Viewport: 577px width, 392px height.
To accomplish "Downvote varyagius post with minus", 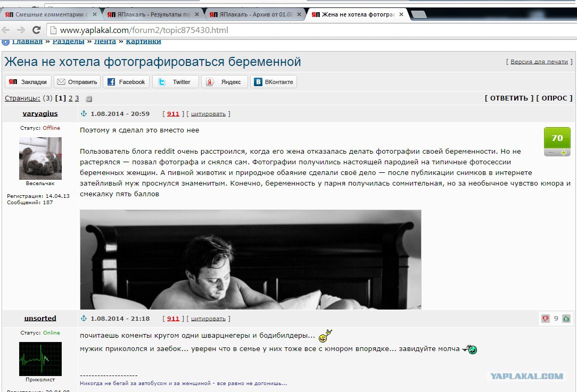I will [550, 153].
